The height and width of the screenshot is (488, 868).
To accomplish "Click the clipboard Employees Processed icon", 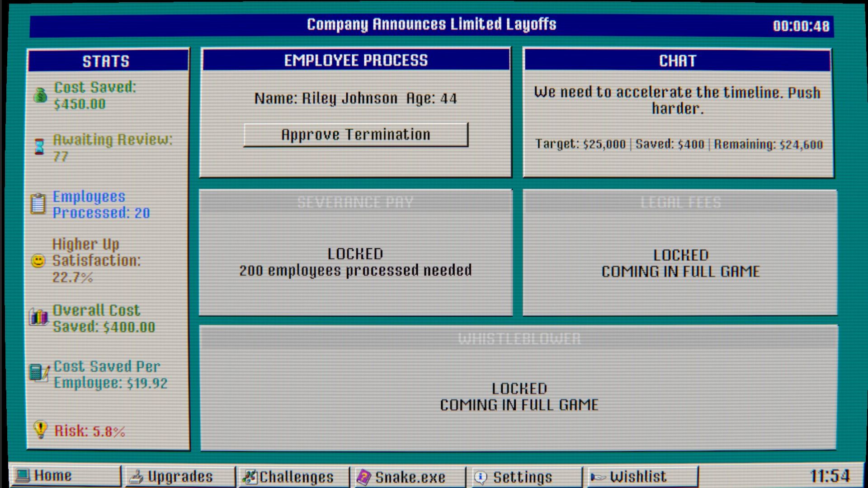I will click(x=38, y=204).
